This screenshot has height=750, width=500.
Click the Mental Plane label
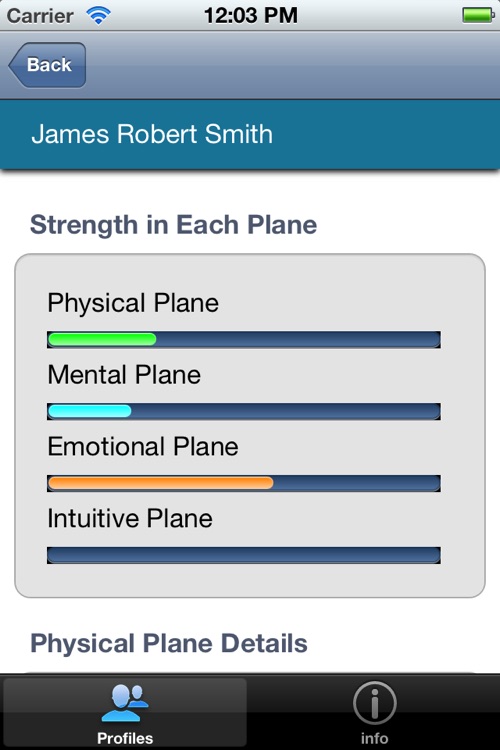(x=124, y=375)
